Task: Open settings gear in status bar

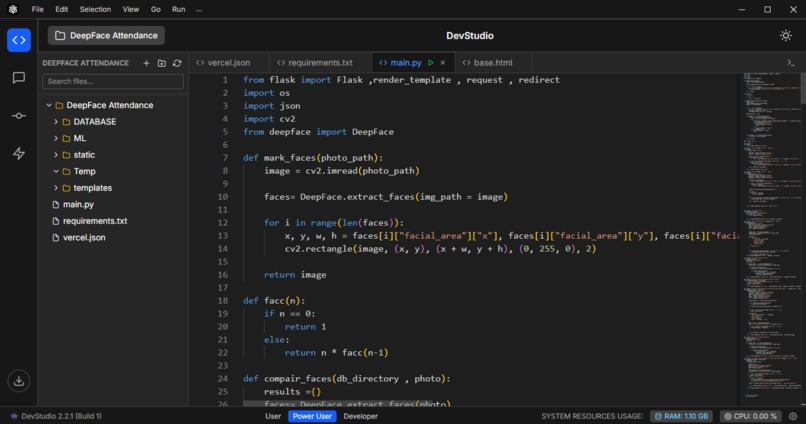Action: pyautogui.click(x=793, y=416)
